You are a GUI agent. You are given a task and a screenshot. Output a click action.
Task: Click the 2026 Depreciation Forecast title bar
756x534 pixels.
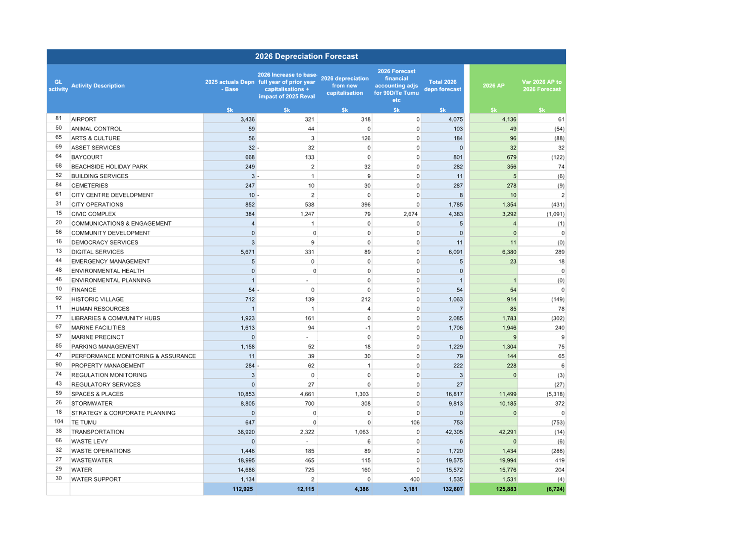click(x=306, y=56)
